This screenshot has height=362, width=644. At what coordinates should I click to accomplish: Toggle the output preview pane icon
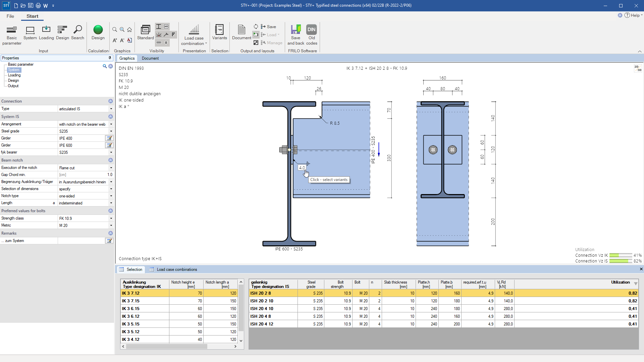256,35
